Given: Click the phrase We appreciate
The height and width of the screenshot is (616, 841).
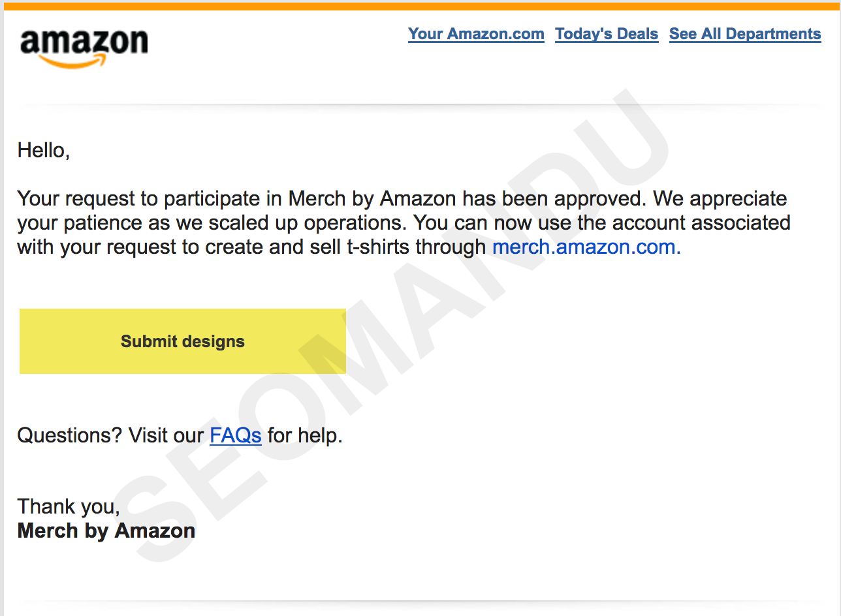Looking at the screenshot, I should click(x=720, y=198).
